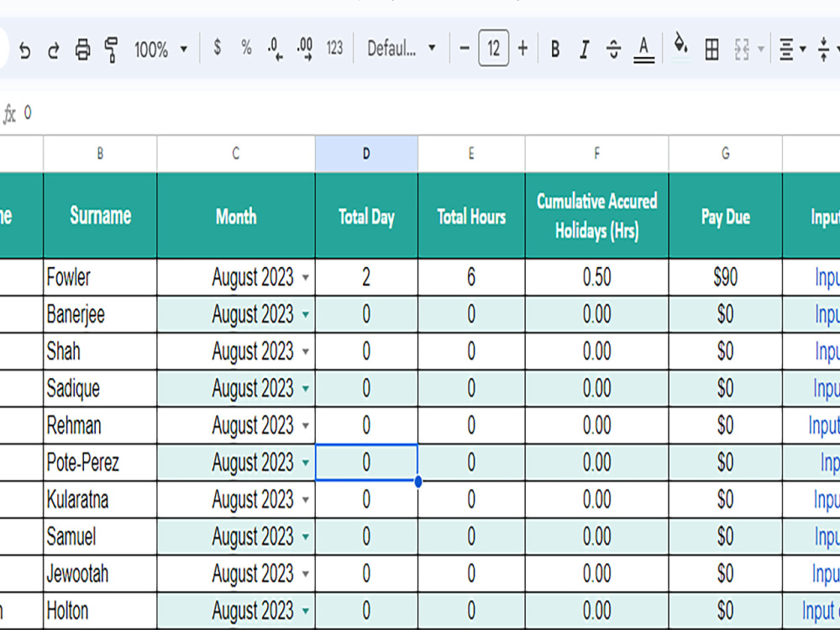The width and height of the screenshot is (840, 630).
Task: Click the Pay Due header cell
Action: pos(726,215)
